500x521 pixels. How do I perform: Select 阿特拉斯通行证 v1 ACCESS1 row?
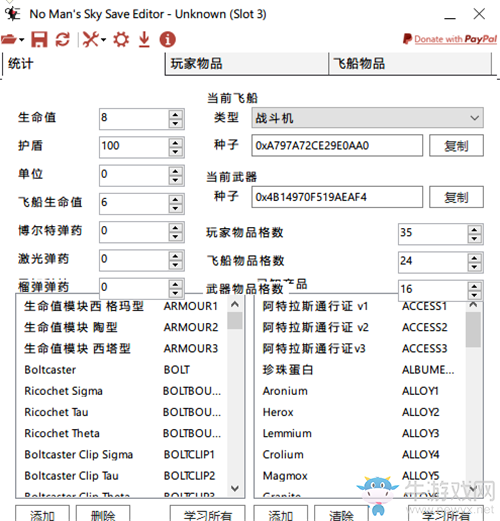360,306
